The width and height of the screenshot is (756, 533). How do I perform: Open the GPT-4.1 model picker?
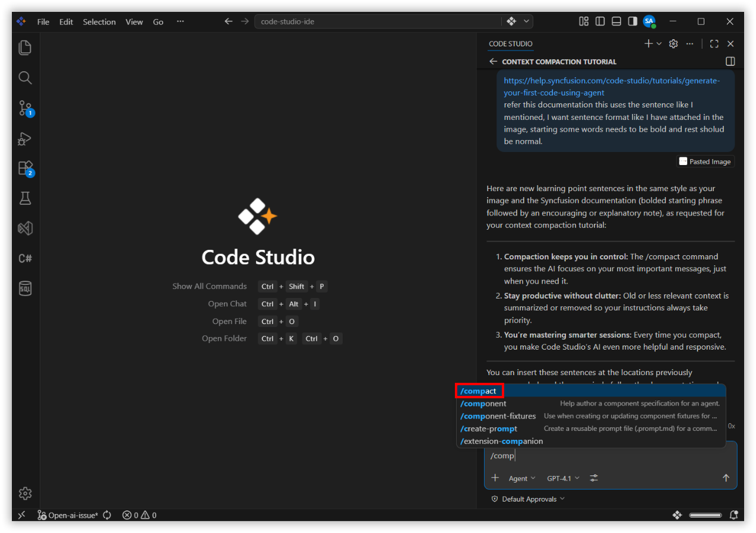pyautogui.click(x=563, y=478)
